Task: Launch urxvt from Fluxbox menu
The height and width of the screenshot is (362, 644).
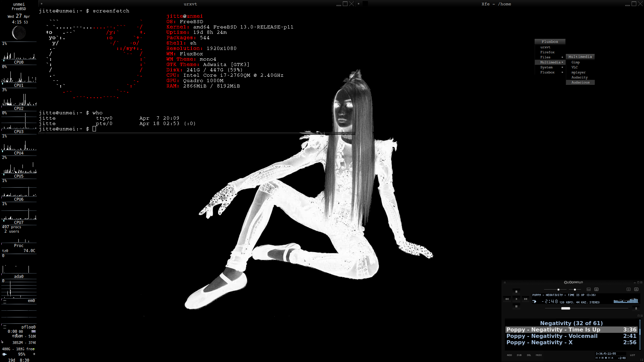Action: 550,47
